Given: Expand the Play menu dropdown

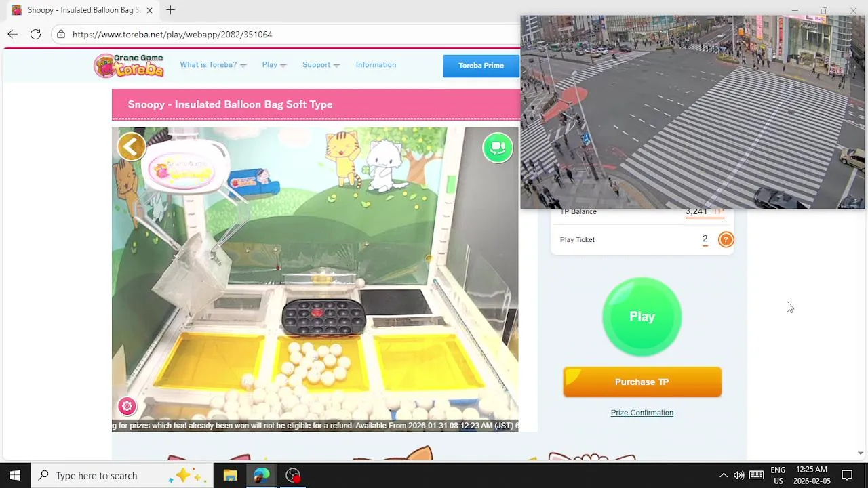Looking at the screenshot, I should 274,65.
